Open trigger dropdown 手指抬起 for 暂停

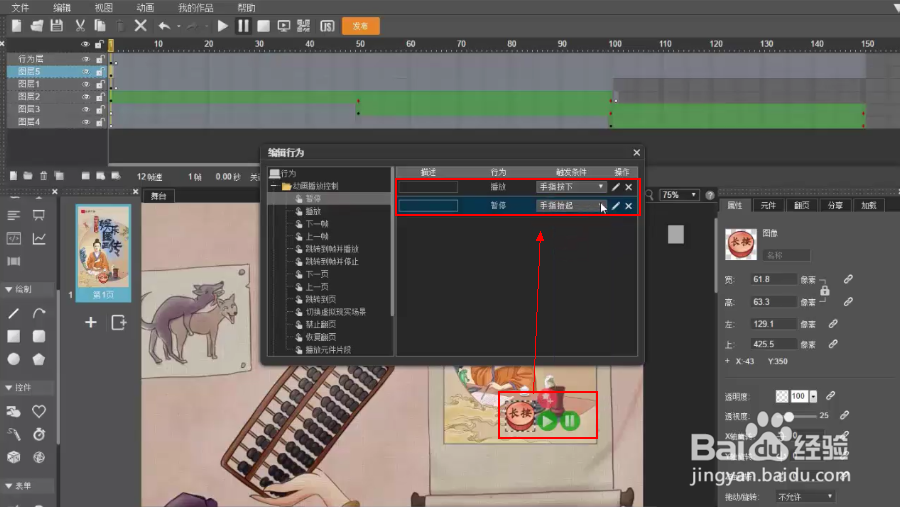click(x=571, y=206)
